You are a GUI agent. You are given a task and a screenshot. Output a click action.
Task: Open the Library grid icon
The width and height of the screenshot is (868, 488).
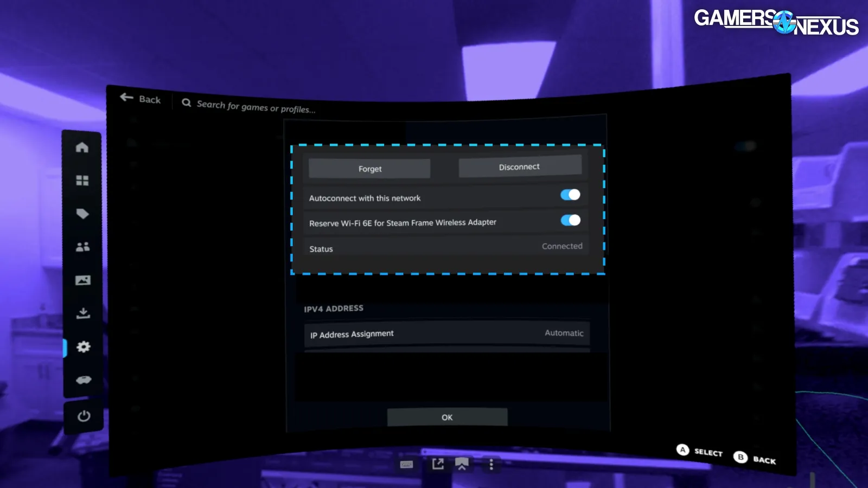(82, 180)
